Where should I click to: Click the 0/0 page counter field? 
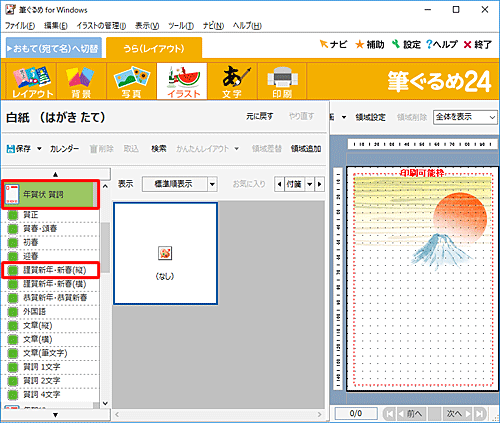(x=356, y=414)
